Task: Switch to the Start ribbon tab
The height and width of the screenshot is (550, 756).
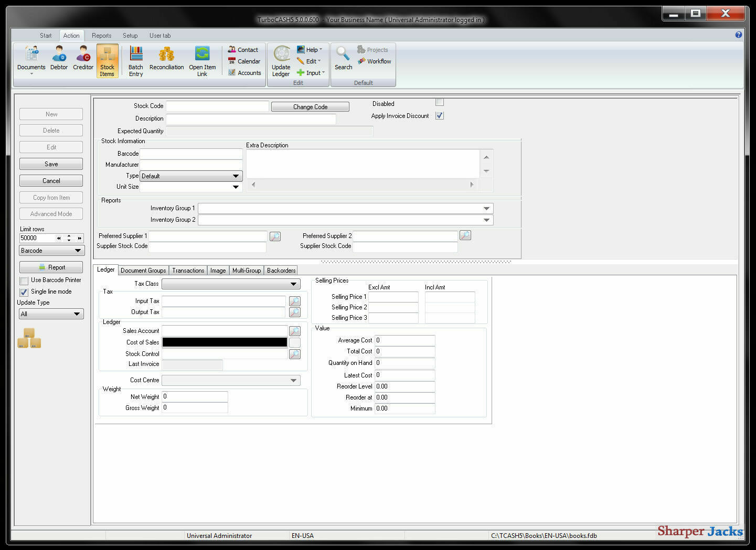Action: tap(46, 36)
